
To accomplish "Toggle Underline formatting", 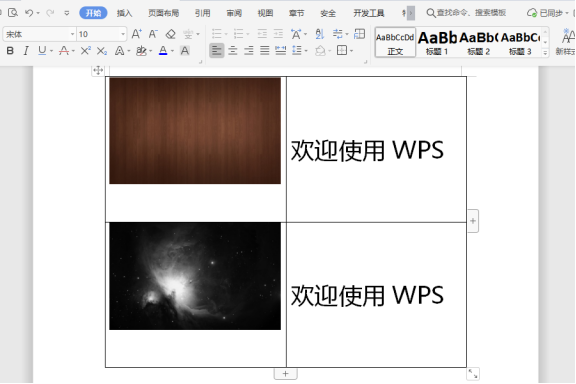I will click(42, 51).
